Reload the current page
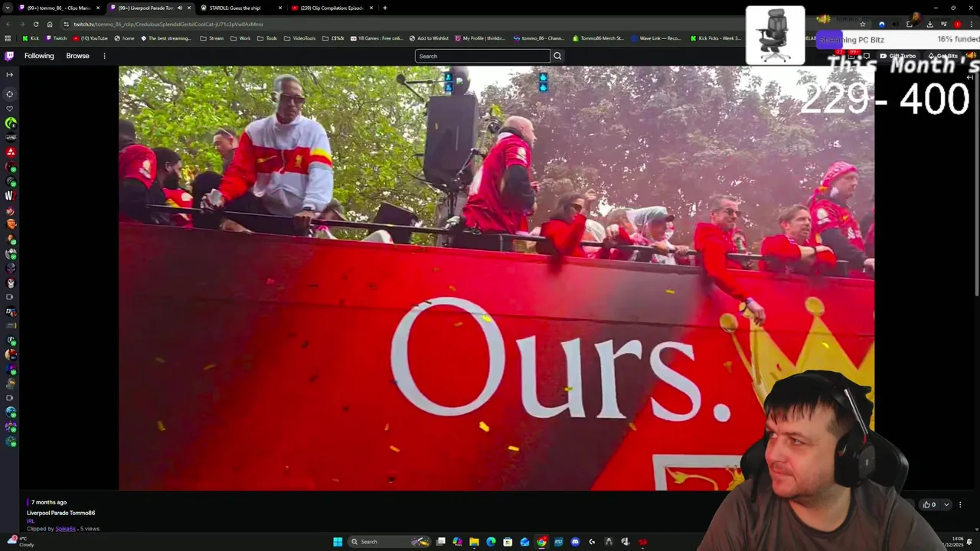The image size is (980, 551). pyautogui.click(x=35, y=24)
